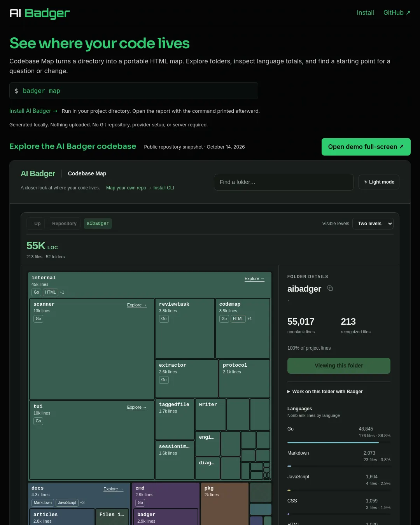Select the aibadger breadcrumb

tap(98, 224)
